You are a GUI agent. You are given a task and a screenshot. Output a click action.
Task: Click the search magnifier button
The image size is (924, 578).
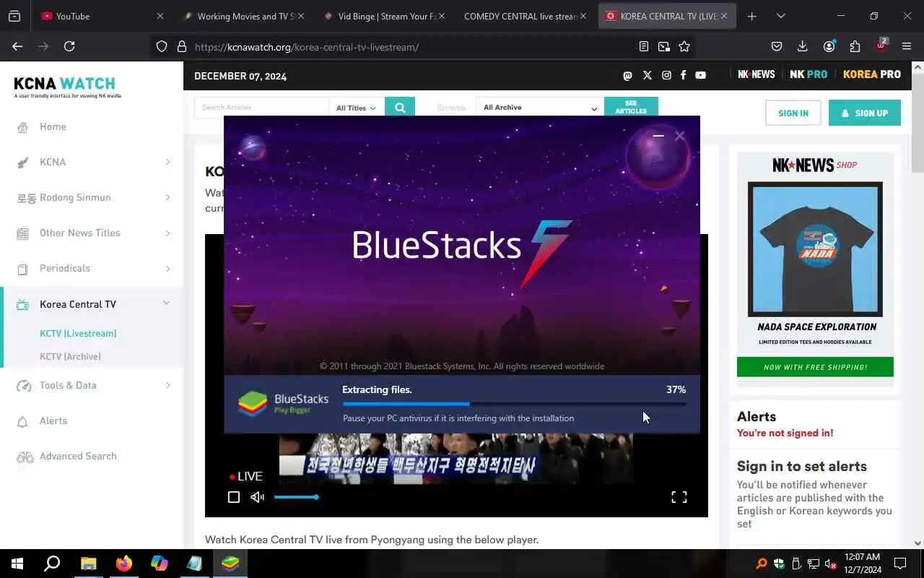click(x=400, y=108)
